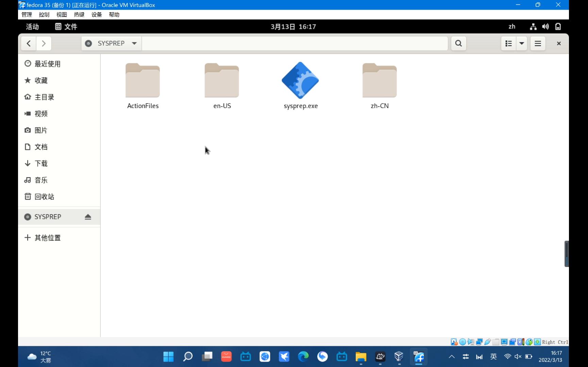Open Windows clock 16:17 2022/3/13

[550, 356]
